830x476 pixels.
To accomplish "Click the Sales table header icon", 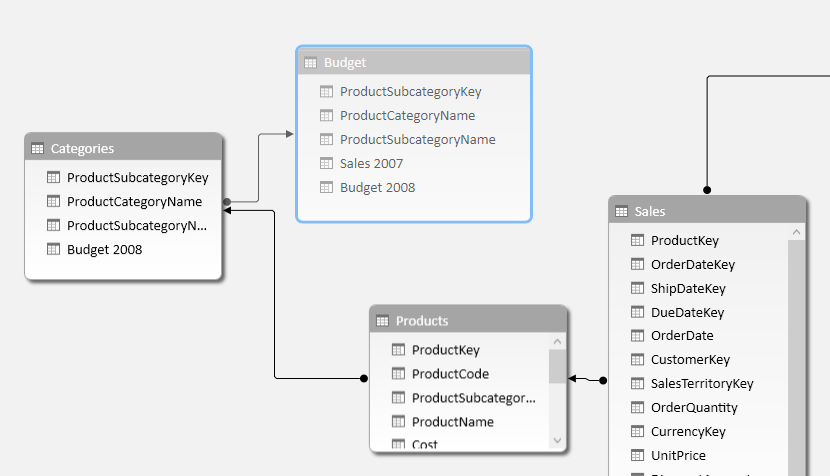I will click(621, 212).
